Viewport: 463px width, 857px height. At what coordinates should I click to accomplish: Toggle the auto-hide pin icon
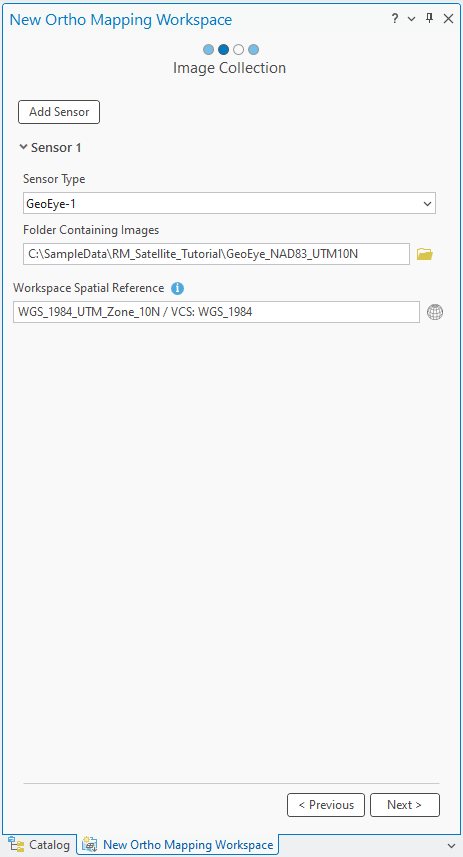click(x=430, y=19)
